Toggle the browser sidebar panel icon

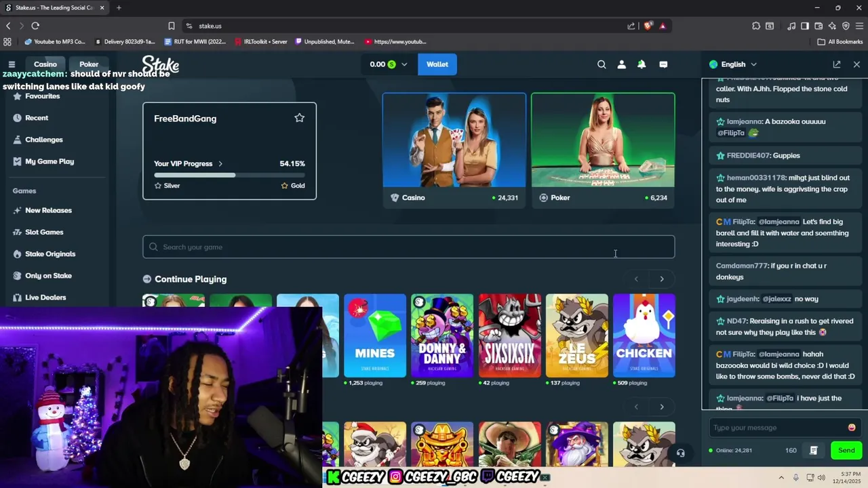pos(805,26)
